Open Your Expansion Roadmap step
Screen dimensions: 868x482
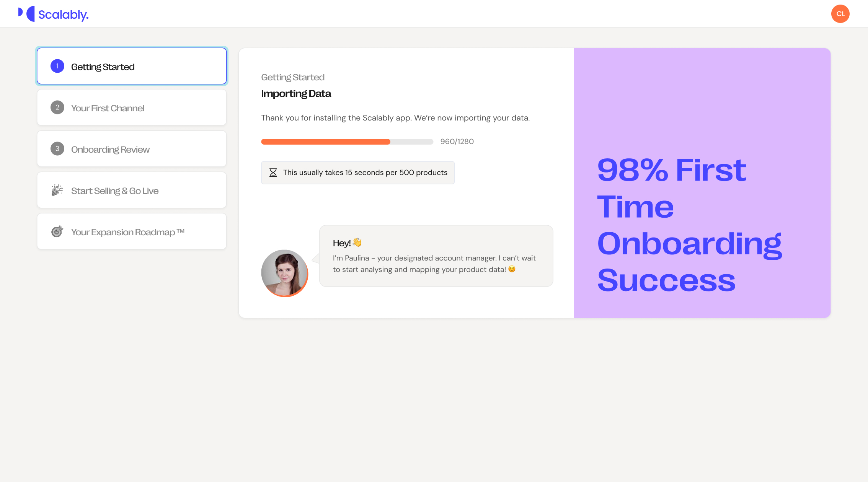(128, 232)
